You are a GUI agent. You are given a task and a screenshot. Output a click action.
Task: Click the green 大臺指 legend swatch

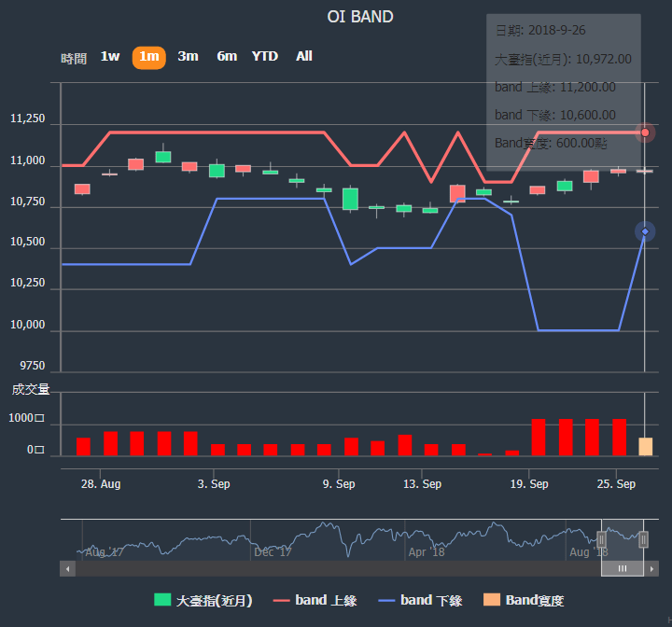[162, 601]
